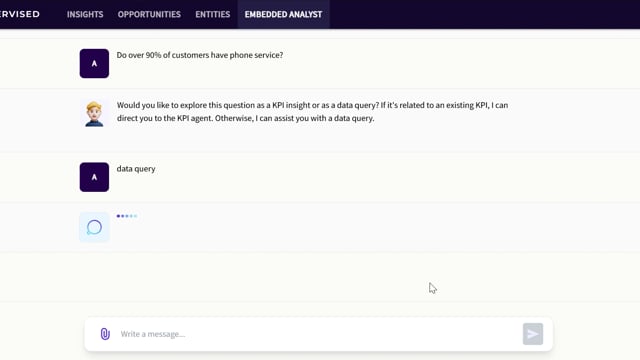Image resolution: width=640 pixels, height=360 pixels.
Task: Click the typing indicator dots
Action: [x=127, y=216]
